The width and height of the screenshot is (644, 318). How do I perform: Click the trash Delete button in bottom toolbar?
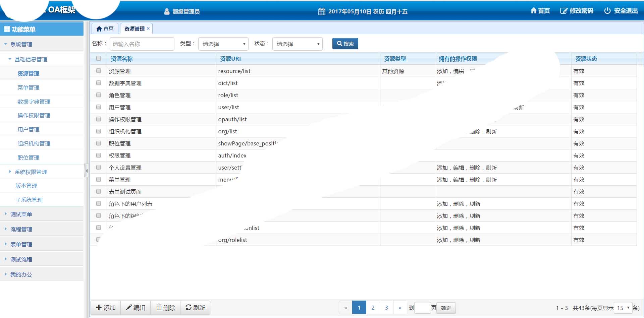[166, 308]
